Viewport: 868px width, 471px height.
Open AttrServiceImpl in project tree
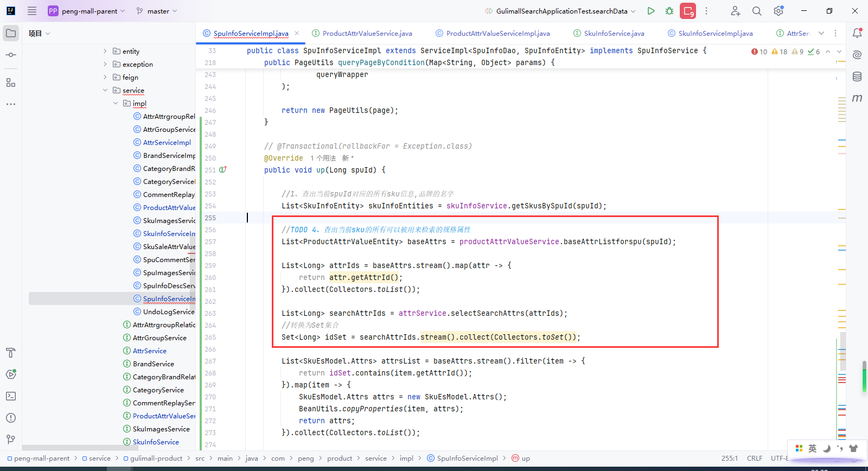162,142
